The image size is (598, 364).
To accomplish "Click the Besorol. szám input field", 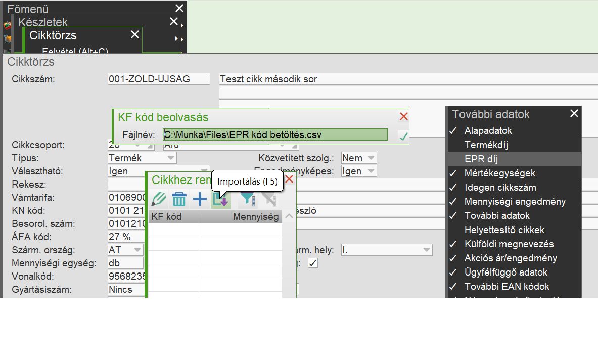I will tap(126, 223).
